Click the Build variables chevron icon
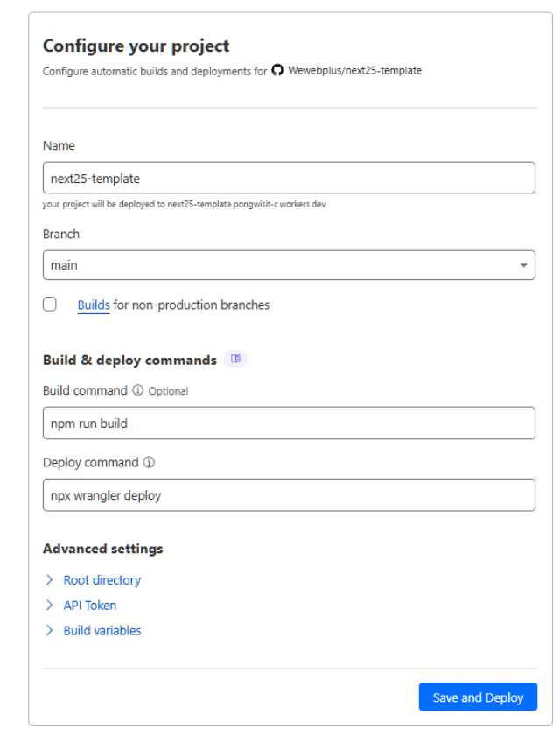This screenshot has width=560, height=736. click(52, 630)
